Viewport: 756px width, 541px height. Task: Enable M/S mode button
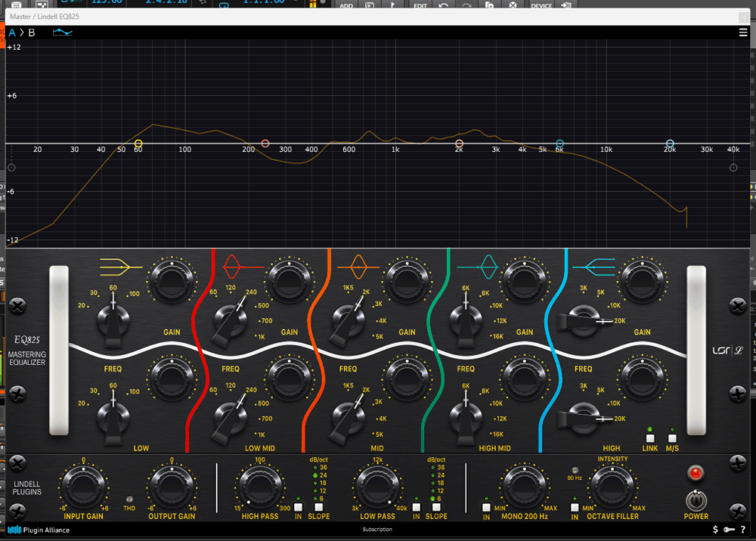coord(672,438)
